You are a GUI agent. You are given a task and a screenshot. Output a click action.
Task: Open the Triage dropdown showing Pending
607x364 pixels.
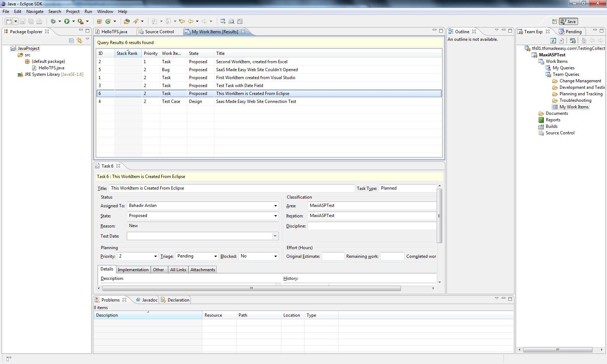(x=215, y=256)
